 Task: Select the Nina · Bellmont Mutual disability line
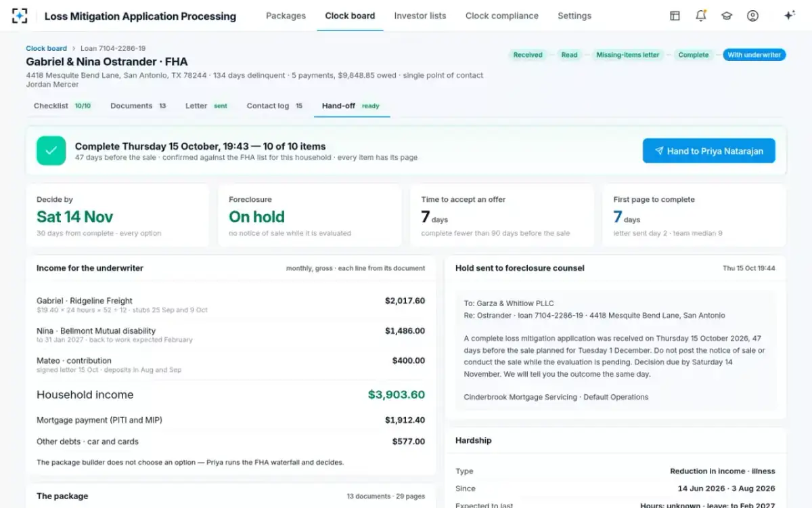tap(231, 335)
